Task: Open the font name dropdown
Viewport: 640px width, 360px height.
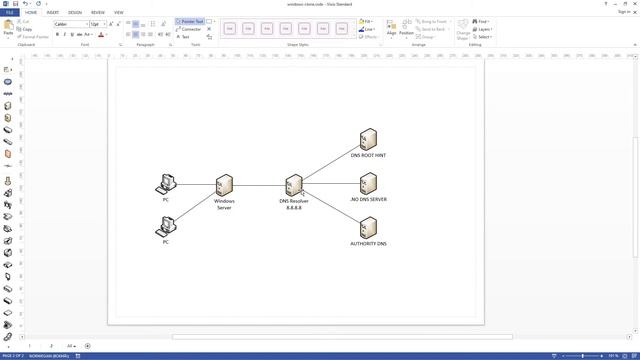Action: pyautogui.click(x=87, y=24)
